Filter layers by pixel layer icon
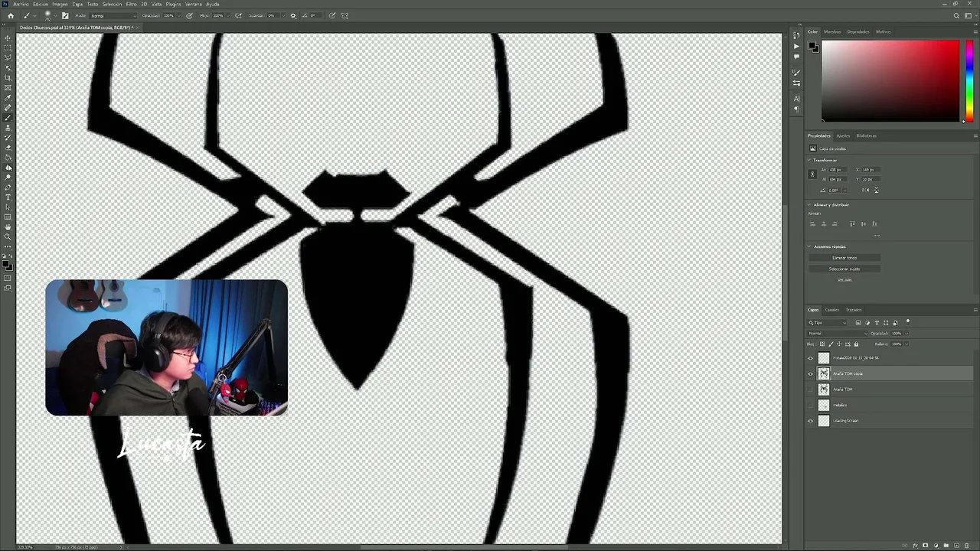980x551 pixels. (x=857, y=322)
